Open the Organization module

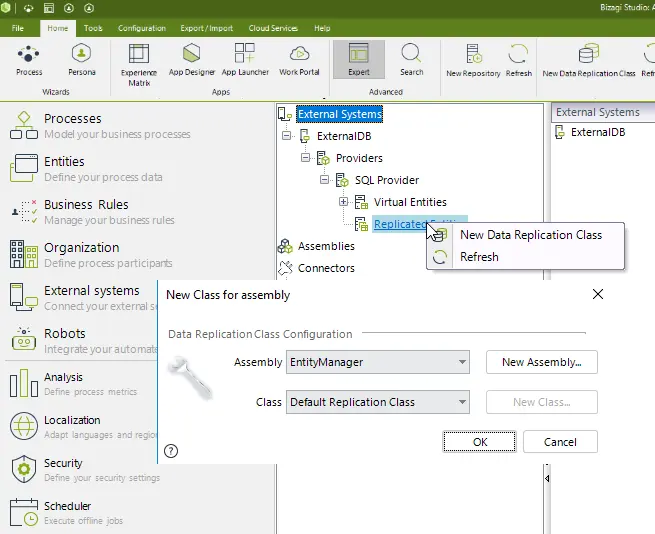pos(91,254)
